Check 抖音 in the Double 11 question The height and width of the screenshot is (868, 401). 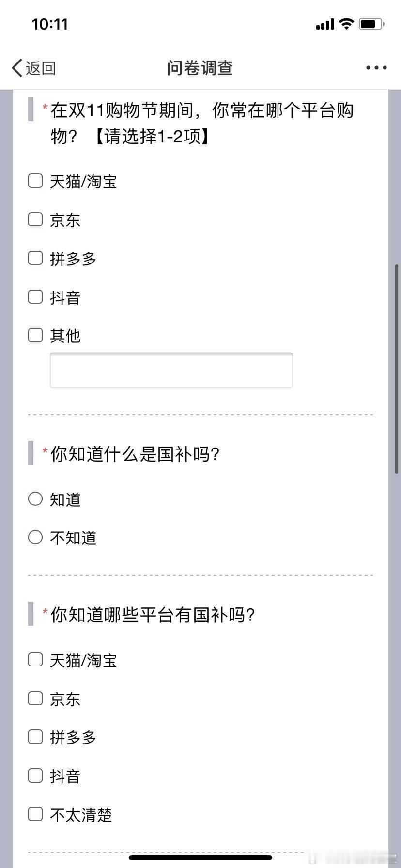coord(35,296)
